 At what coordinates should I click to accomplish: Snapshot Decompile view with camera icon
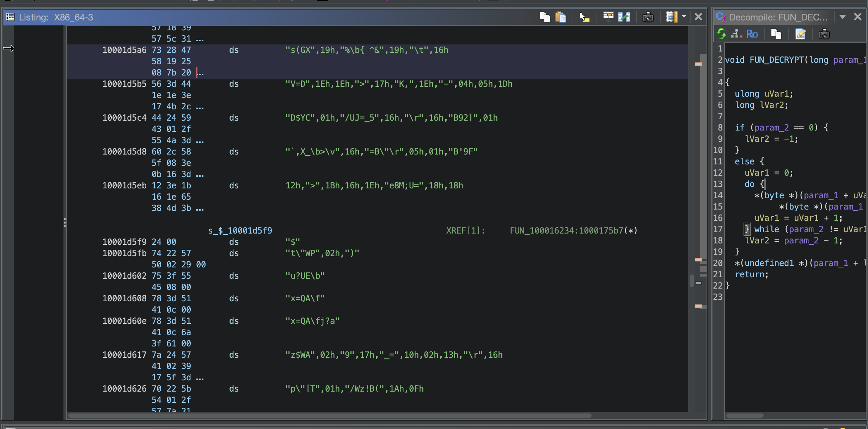tap(824, 34)
